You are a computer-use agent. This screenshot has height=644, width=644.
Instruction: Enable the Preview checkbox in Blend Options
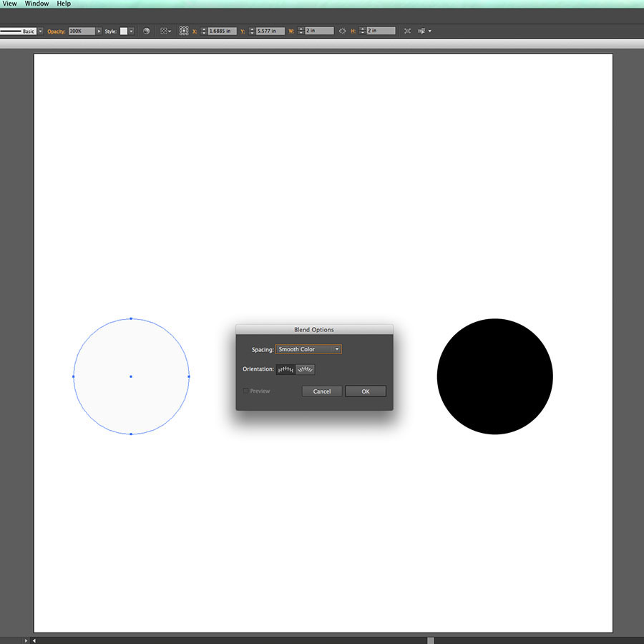[245, 391]
